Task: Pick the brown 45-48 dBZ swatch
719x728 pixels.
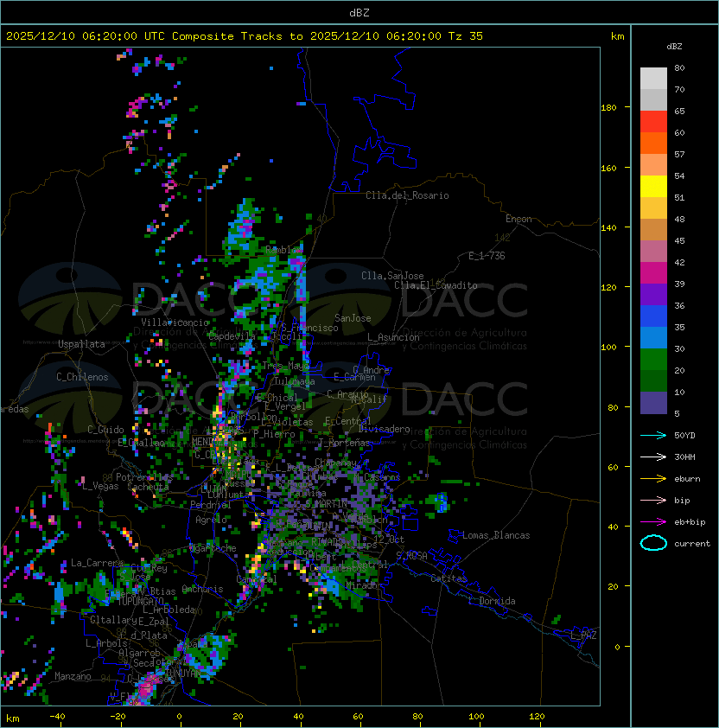Action: (x=653, y=229)
